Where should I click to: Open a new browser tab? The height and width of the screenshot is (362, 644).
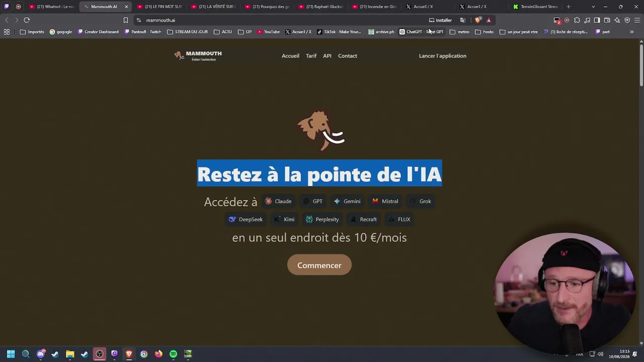(569, 7)
